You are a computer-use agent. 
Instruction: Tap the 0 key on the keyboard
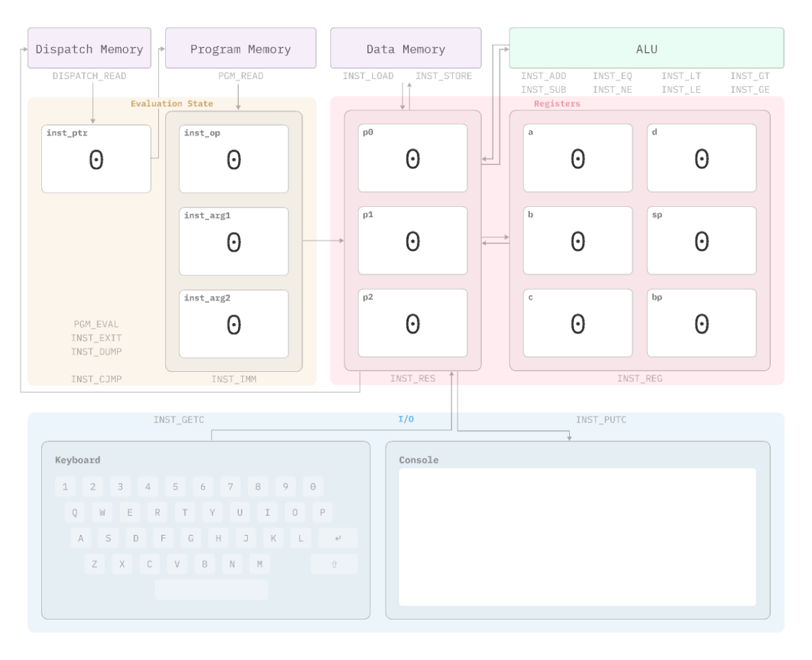(313, 486)
